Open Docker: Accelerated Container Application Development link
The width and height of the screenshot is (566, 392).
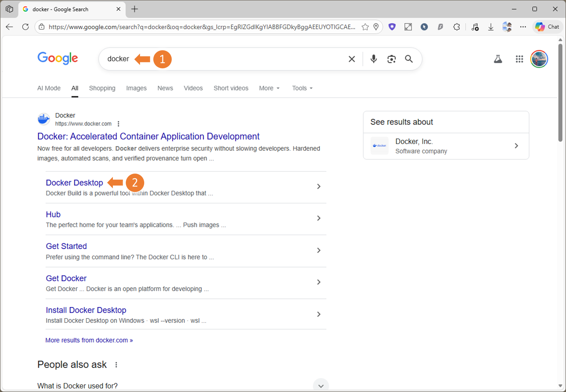click(x=148, y=136)
